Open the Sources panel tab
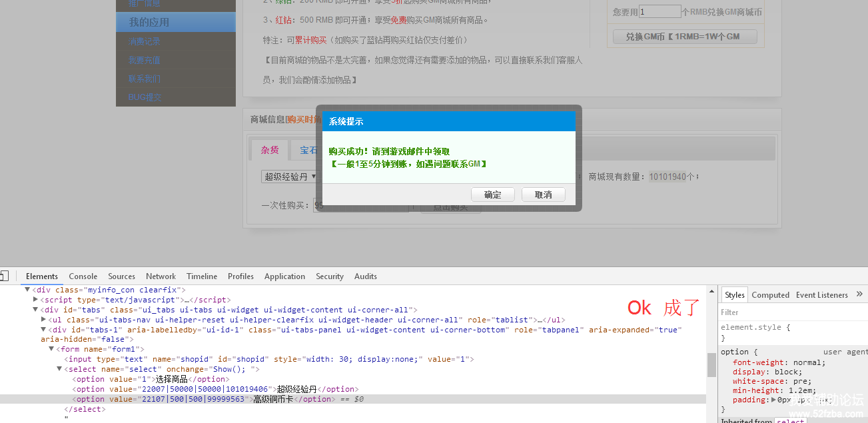This screenshot has height=423, width=868. coord(121,276)
